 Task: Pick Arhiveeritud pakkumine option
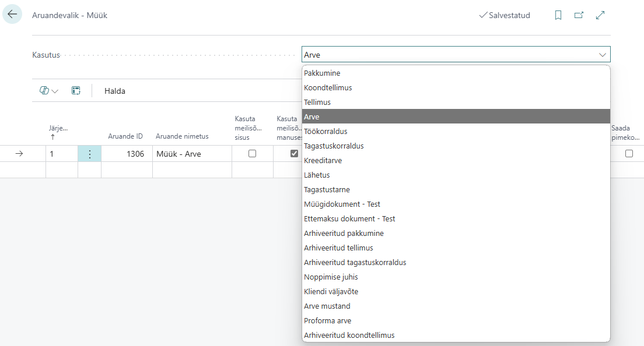click(x=456, y=233)
